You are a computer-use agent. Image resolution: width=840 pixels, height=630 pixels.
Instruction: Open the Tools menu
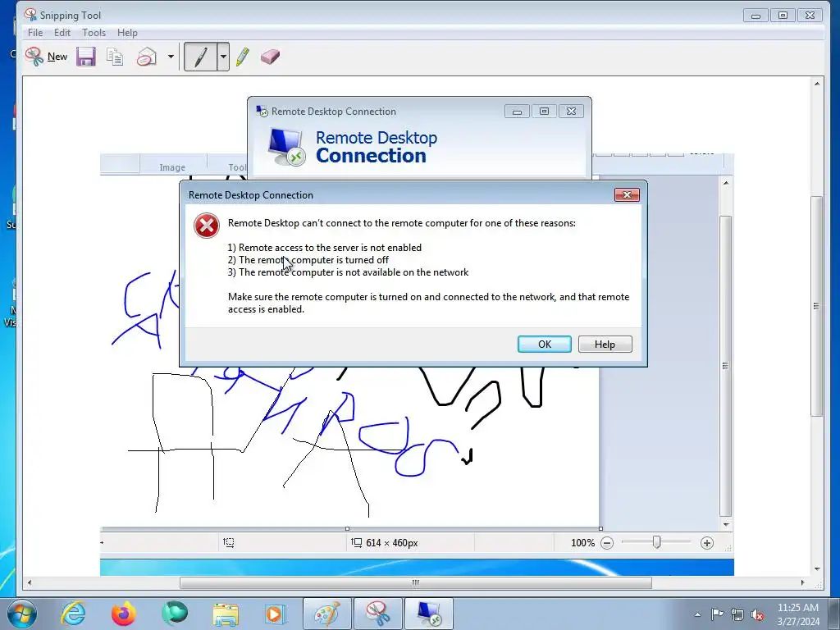point(94,33)
